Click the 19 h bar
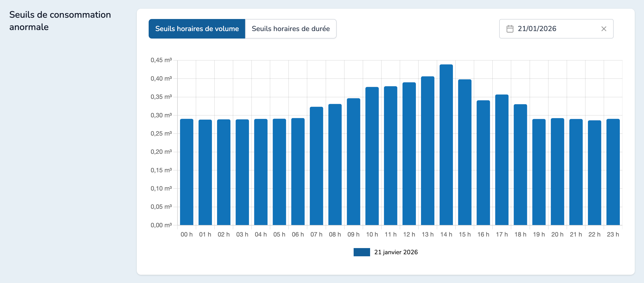 [x=539, y=172]
